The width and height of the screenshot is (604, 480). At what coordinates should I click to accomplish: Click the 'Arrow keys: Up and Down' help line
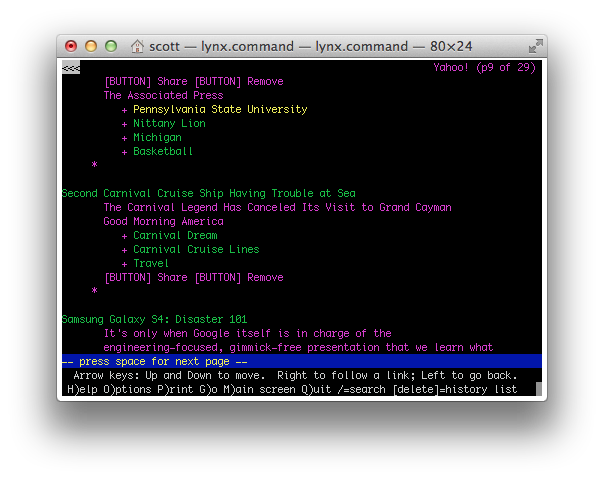point(295,376)
